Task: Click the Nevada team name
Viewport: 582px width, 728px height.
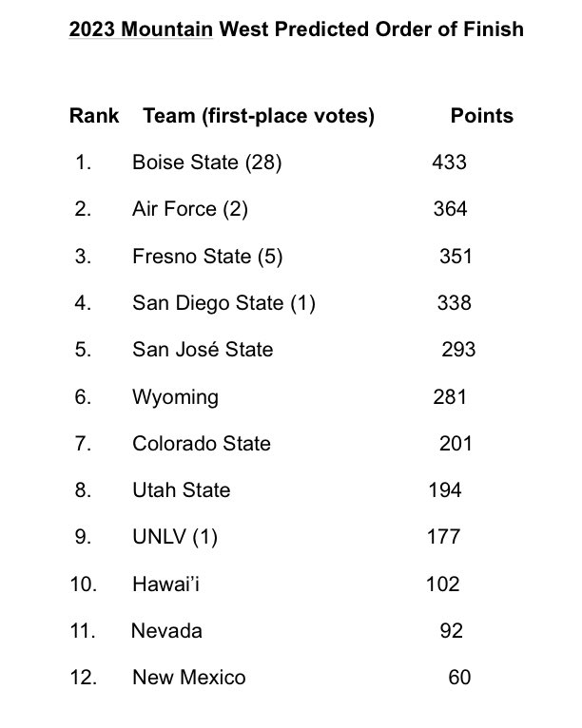Action: pos(165,630)
